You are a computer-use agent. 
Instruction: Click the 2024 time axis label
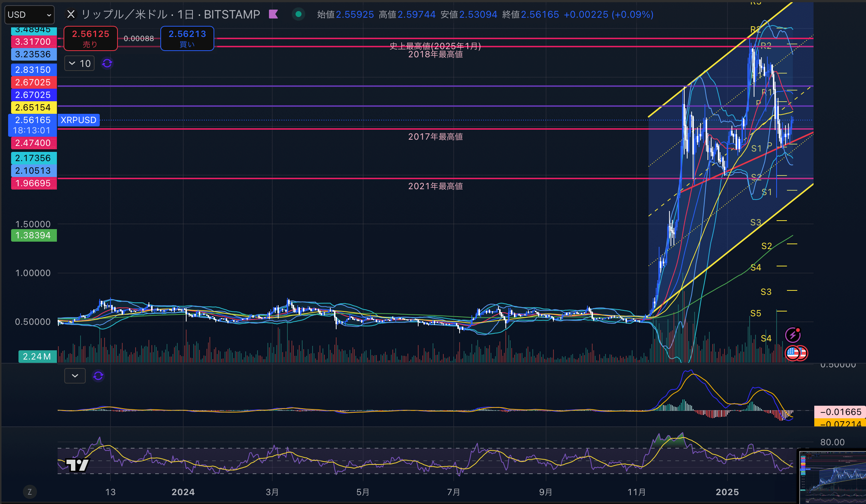tap(183, 492)
